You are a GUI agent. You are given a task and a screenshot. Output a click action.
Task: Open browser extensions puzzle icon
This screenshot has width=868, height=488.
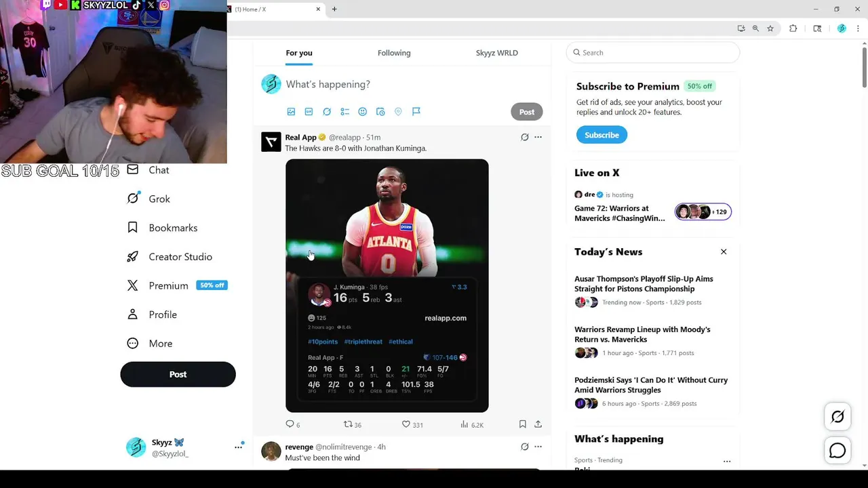pos(793,28)
